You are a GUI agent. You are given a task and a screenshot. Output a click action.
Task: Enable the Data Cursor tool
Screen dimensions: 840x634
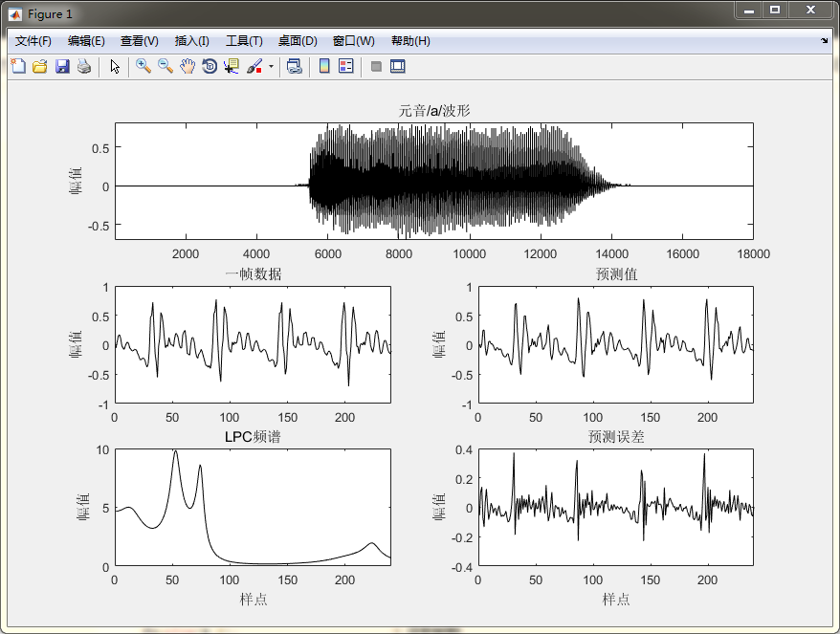(x=232, y=66)
